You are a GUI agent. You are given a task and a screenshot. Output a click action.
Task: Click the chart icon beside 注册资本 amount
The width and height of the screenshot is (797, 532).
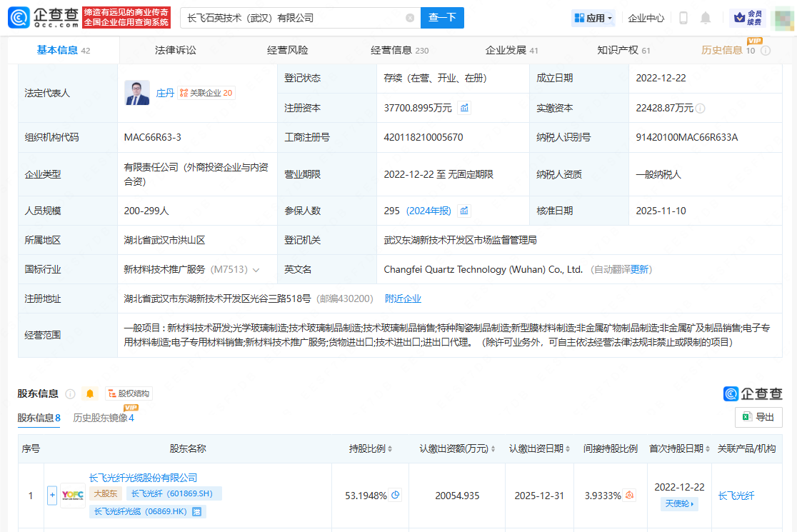tap(464, 108)
